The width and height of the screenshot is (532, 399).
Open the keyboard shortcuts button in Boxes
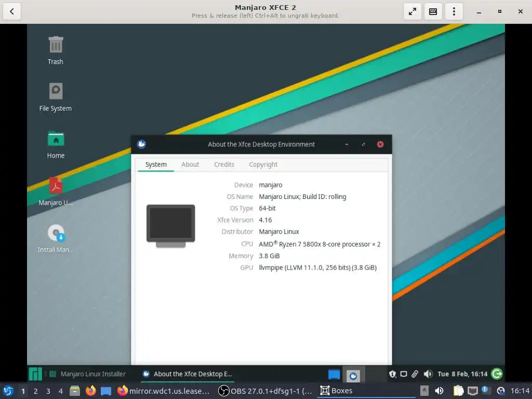click(433, 11)
